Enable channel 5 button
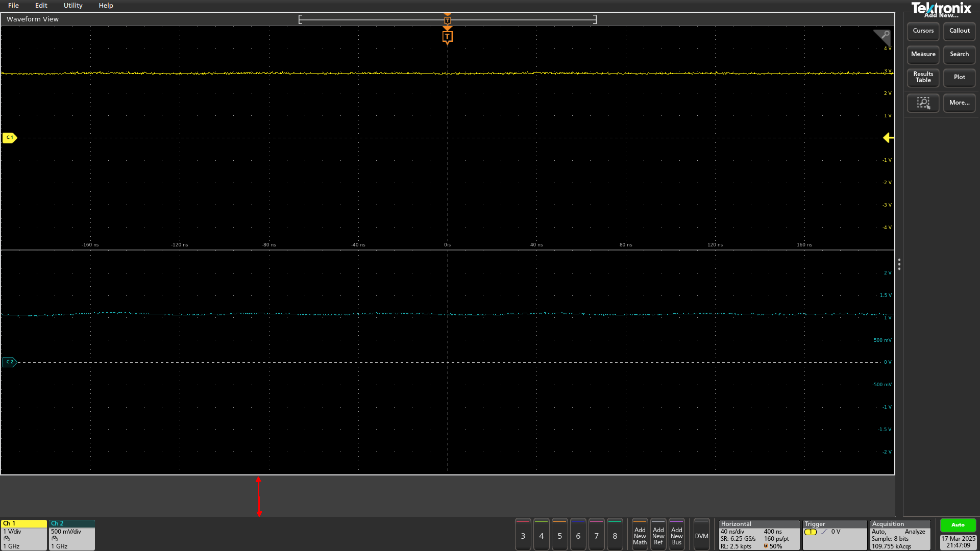 559,535
